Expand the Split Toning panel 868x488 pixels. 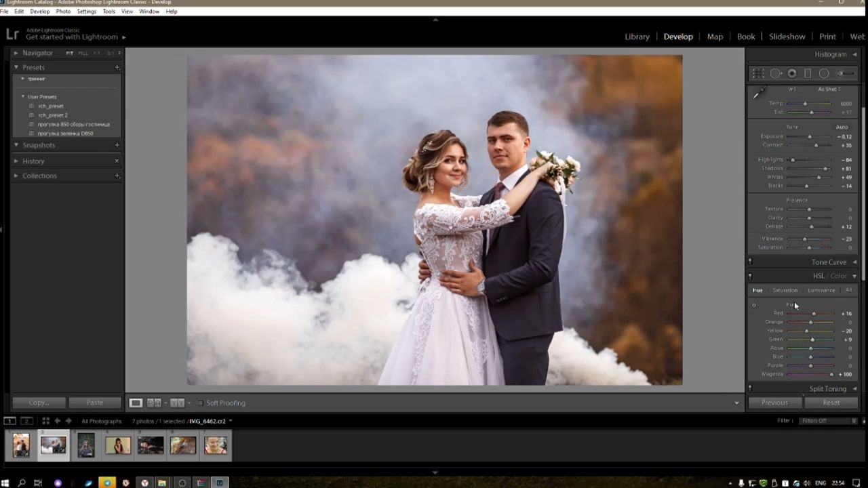coord(854,389)
